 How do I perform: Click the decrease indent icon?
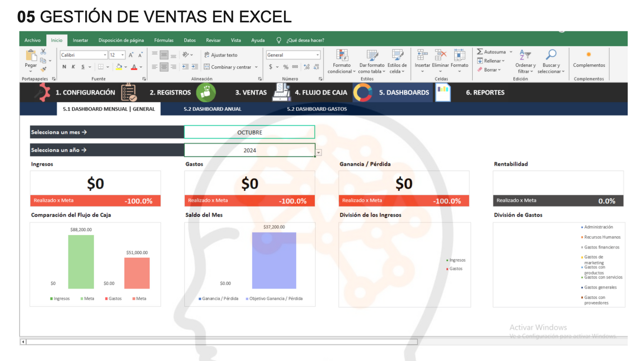pos(185,67)
